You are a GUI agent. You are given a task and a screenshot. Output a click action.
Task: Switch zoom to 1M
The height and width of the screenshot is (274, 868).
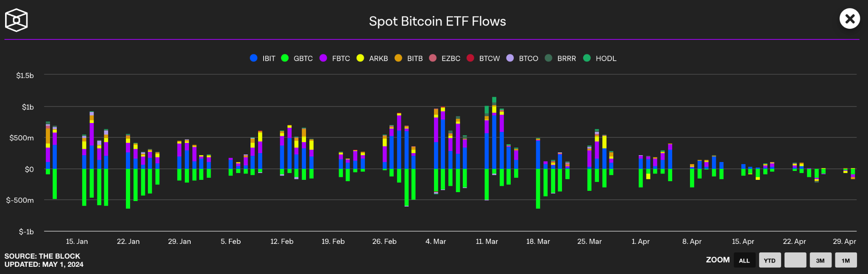click(846, 260)
